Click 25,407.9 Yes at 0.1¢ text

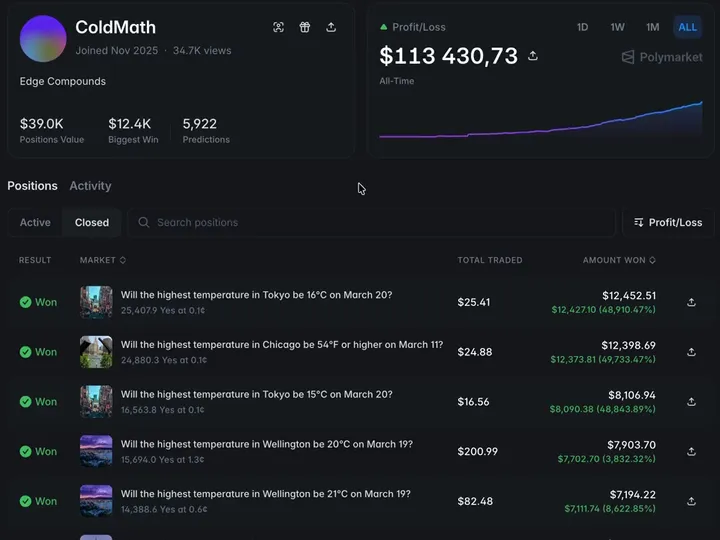pyautogui.click(x=163, y=310)
